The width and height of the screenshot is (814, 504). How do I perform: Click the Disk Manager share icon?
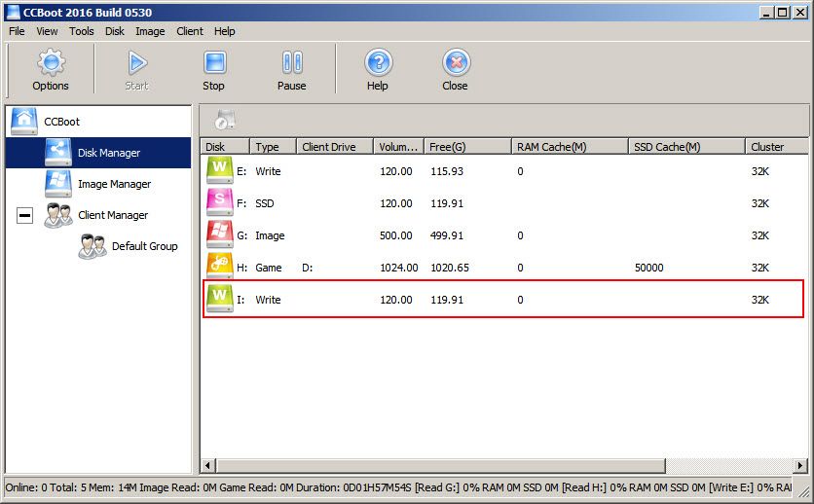57,153
